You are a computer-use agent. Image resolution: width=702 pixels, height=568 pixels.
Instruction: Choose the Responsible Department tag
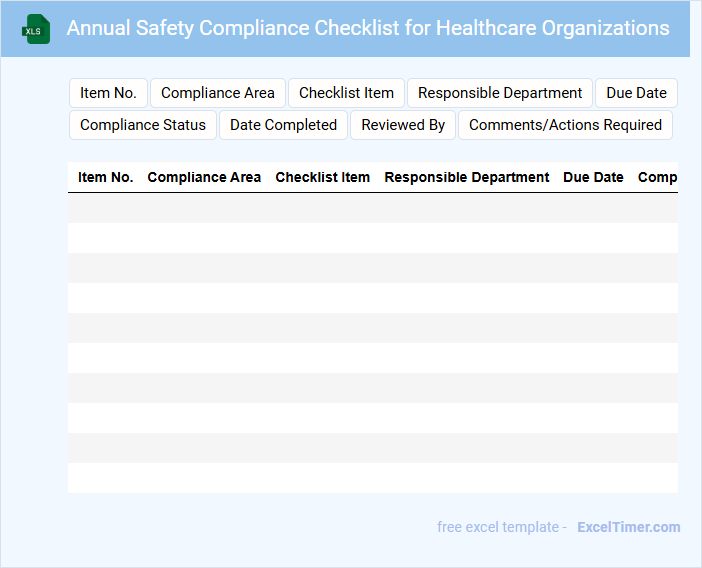coord(500,93)
